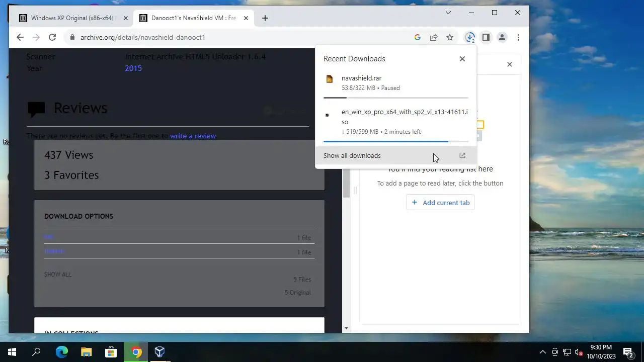Open network status tray icon
The image size is (644, 362).
coord(567,352)
